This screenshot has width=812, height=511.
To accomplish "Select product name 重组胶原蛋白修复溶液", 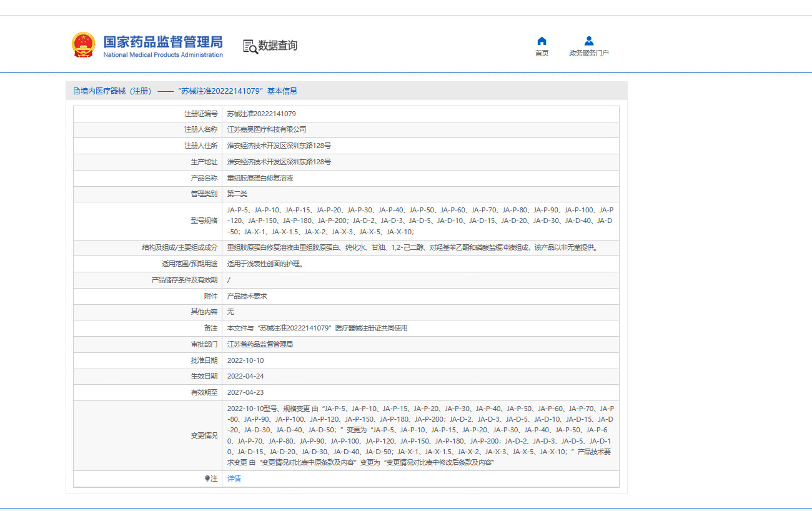I will (x=260, y=178).
